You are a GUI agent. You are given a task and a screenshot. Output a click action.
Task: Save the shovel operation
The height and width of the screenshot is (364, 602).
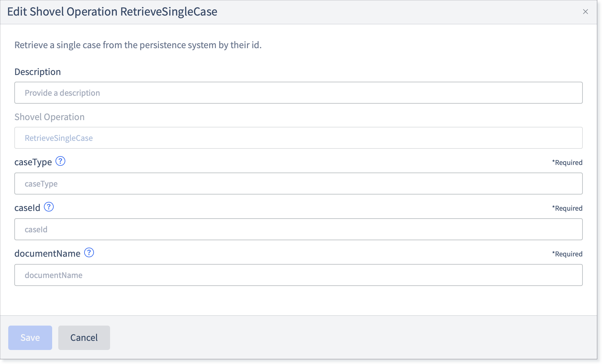(x=30, y=337)
